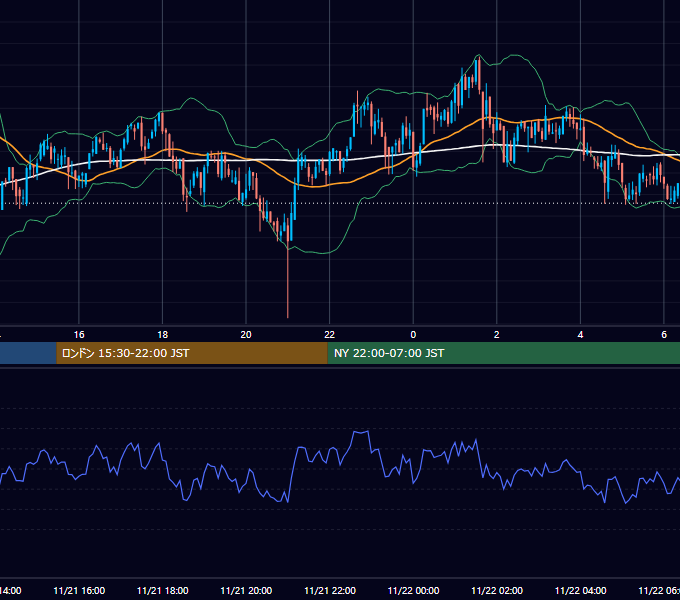Click the blue session bar before London
The height and width of the screenshot is (600, 680).
28,353
